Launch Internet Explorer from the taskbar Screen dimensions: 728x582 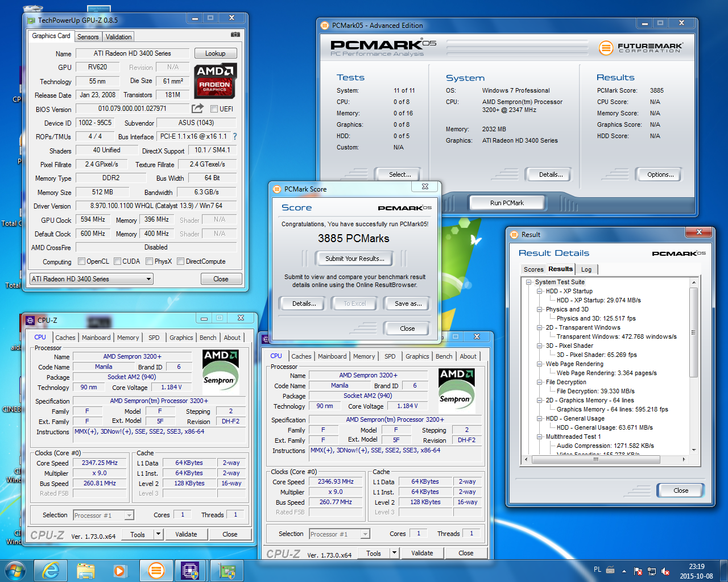[51, 571]
